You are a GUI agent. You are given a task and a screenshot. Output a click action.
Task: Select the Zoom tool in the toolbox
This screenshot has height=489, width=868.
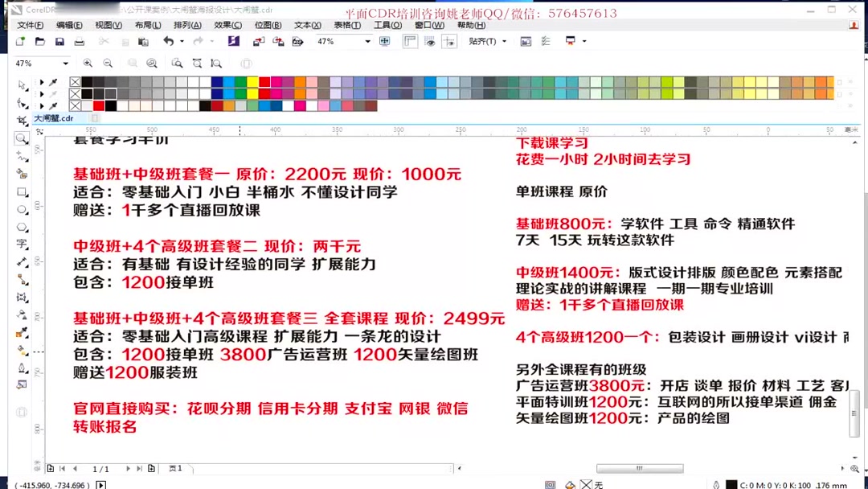coord(22,136)
